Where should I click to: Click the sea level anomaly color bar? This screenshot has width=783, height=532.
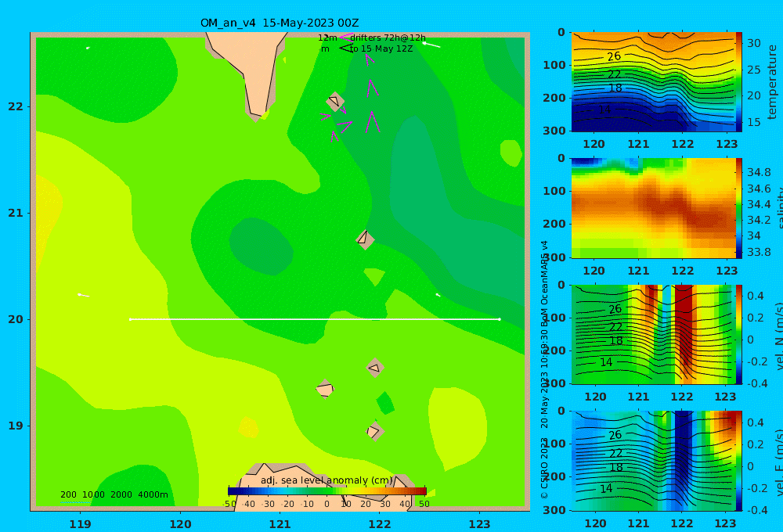[327, 491]
